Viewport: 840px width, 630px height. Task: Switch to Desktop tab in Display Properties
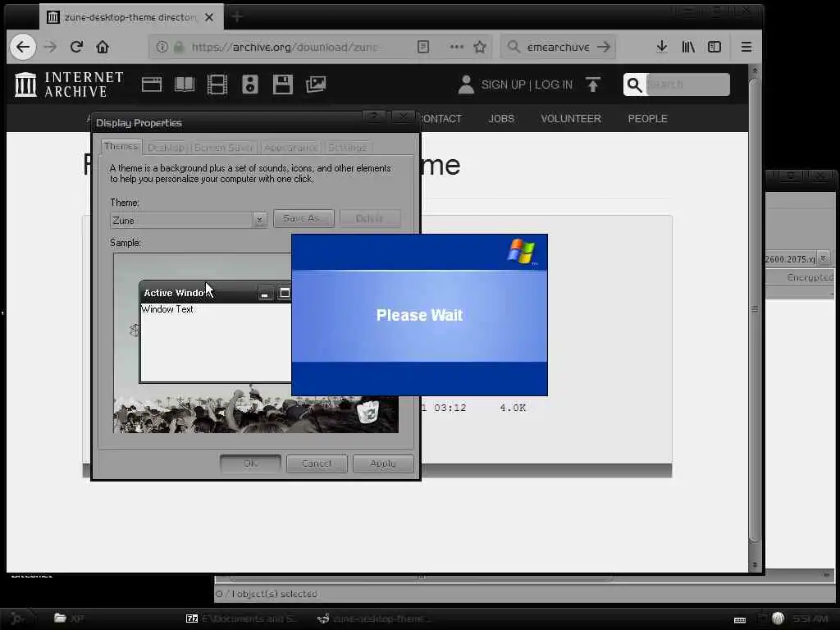point(166,148)
